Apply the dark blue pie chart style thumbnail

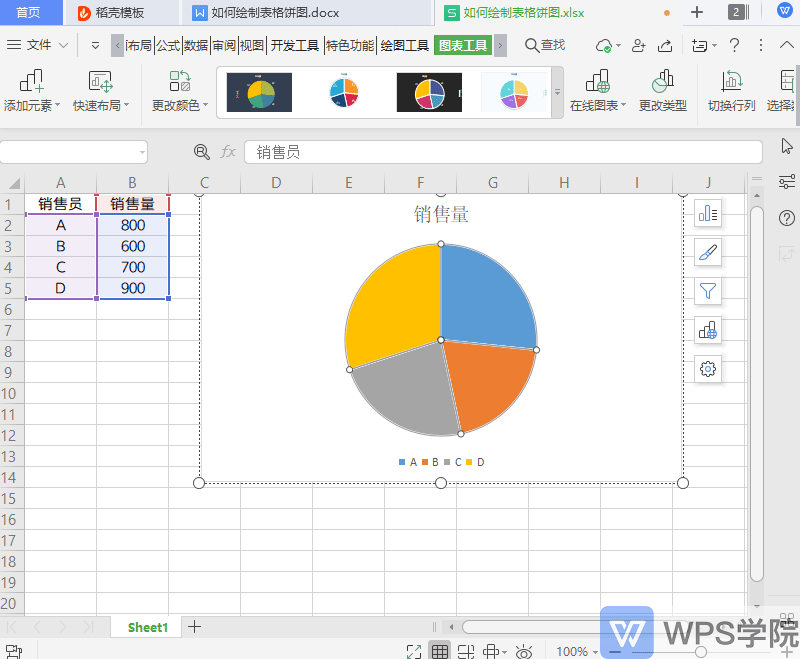tap(259, 92)
